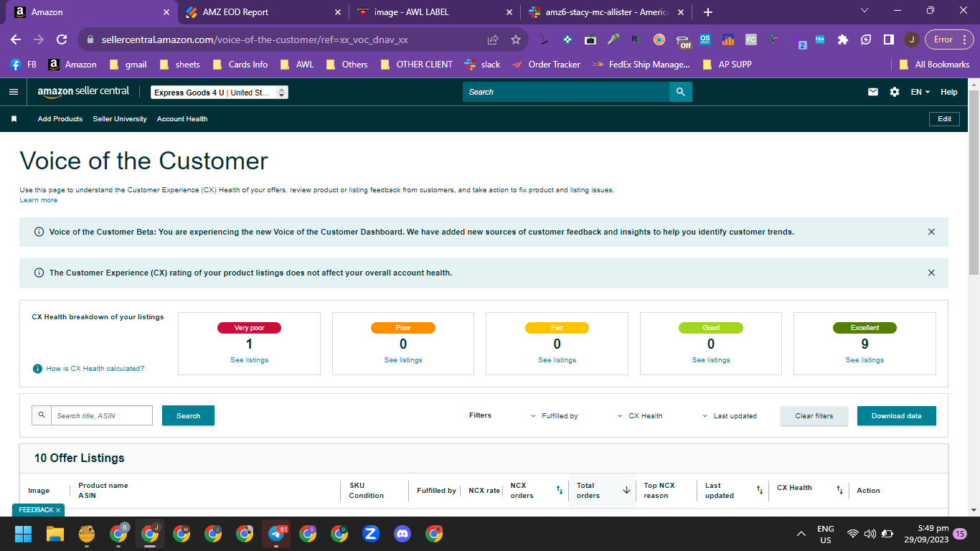Sort by the CX Health column arrows
This screenshot has height=551, width=980.
[839, 490]
